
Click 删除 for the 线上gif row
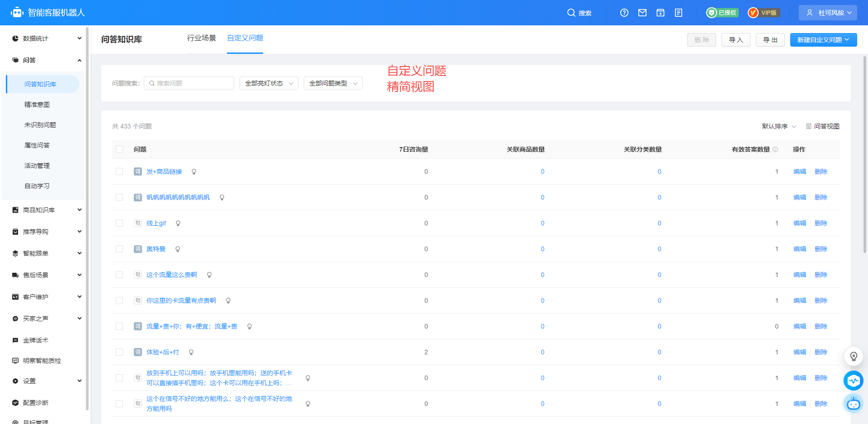pyautogui.click(x=821, y=223)
